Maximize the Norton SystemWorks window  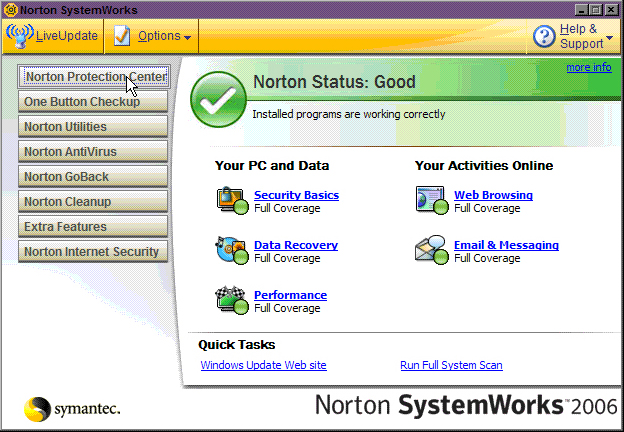click(596, 10)
